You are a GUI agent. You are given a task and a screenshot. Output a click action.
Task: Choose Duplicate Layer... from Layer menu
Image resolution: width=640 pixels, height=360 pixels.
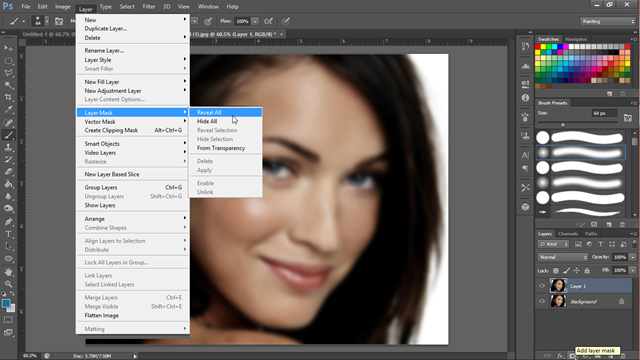(133, 29)
